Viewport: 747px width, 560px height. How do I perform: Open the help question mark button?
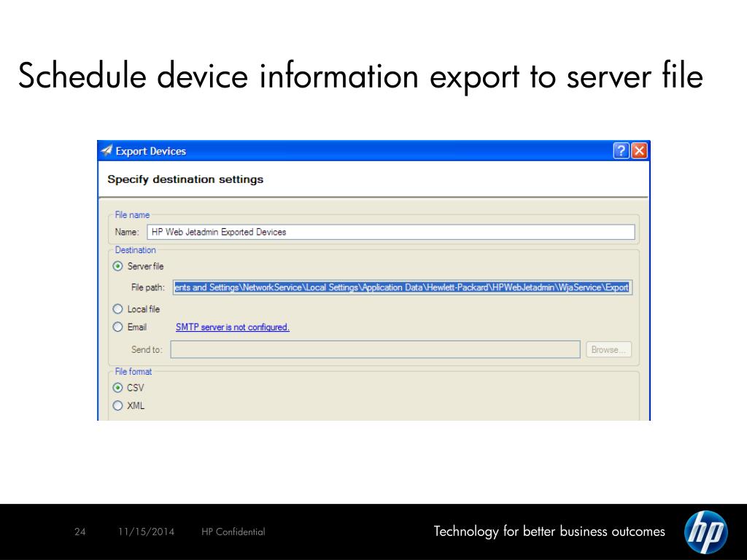click(621, 150)
